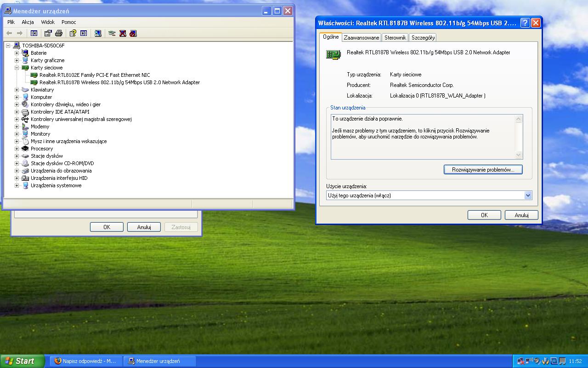Switch to the 'Napisz odpowiedź' Firefox taskbar item
The width and height of the screenshot is (588, 368).
(x=86, y=361)
